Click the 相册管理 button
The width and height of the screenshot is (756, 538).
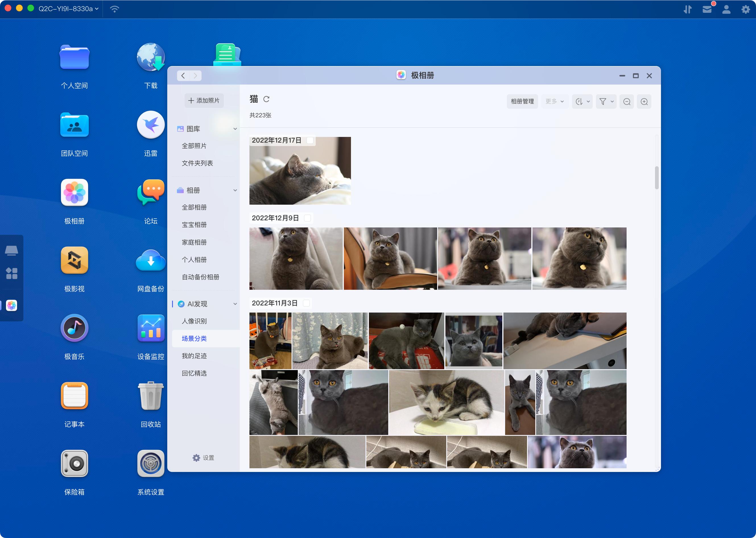tap(522, 102)
